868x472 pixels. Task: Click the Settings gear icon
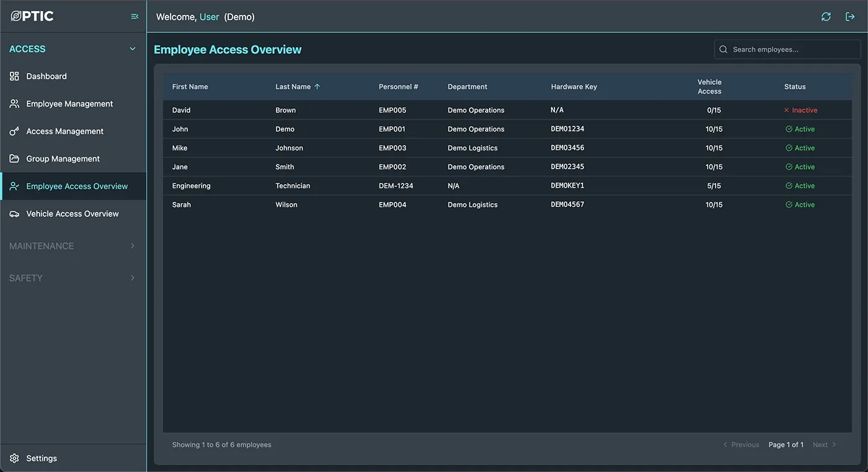(14, 458)
